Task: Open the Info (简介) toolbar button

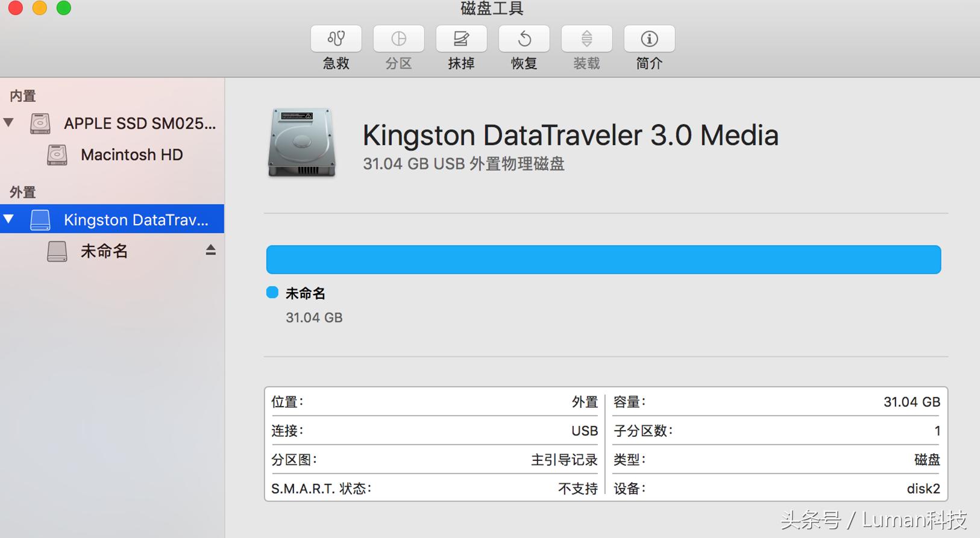Action: (x=650, y=39)
